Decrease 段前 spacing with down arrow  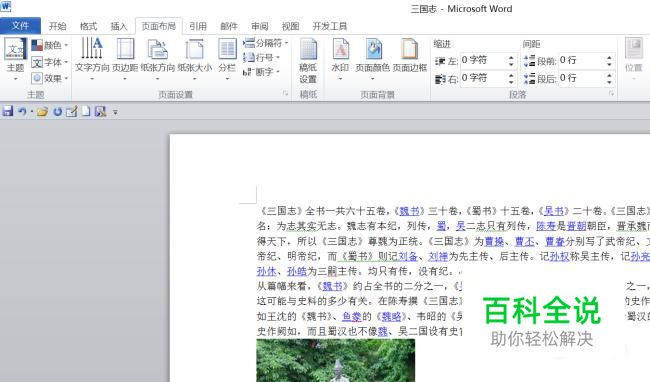point(609,64)
